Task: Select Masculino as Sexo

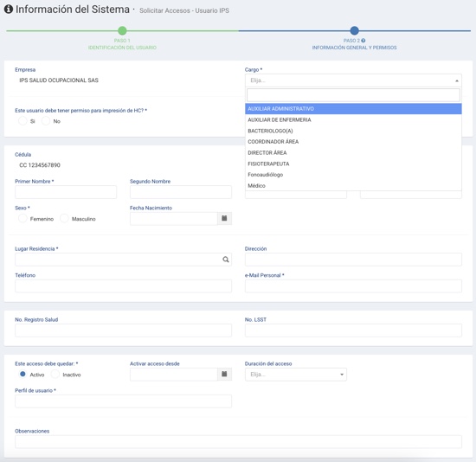Action: (64, 219)
